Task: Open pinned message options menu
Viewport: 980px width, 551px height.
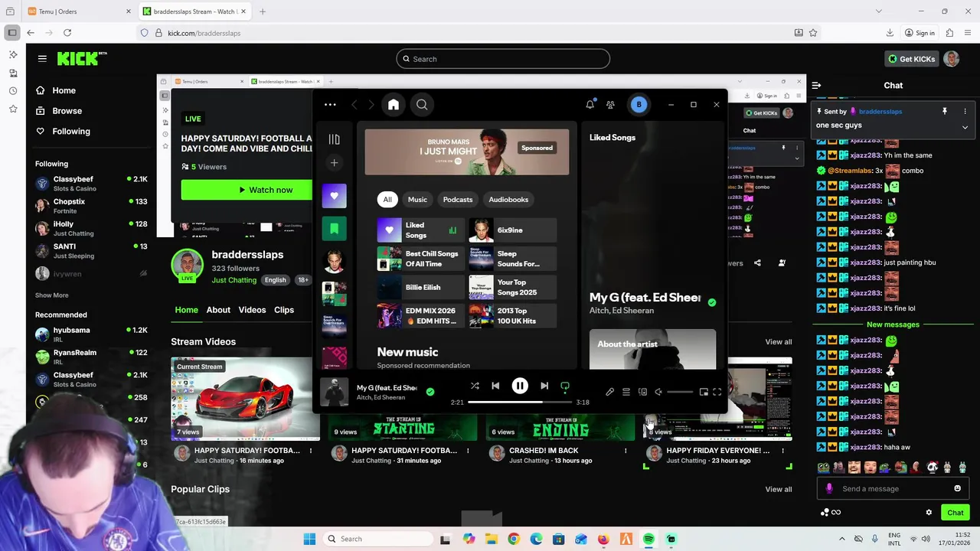Action: click(965, 112)
